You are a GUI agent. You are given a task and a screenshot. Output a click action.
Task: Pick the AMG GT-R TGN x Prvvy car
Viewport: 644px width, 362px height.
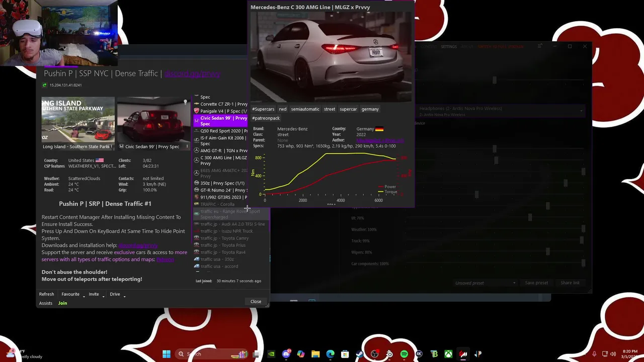[220, 150]
